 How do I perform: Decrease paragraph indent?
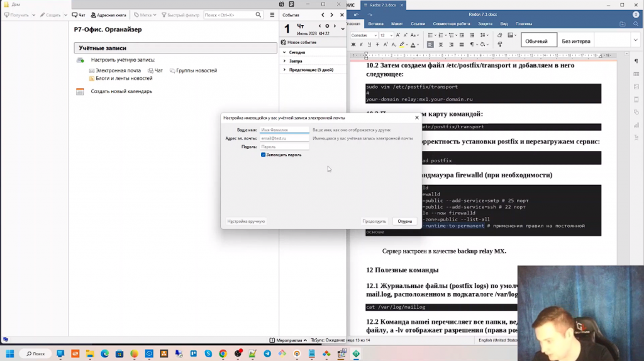pos(462,35)
